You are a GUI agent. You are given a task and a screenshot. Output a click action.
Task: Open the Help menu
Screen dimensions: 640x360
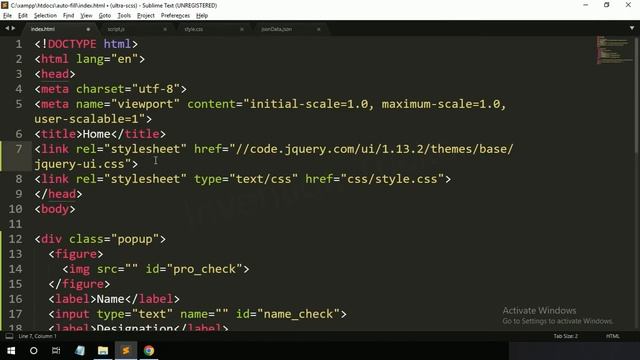click(x=202, y=16)
